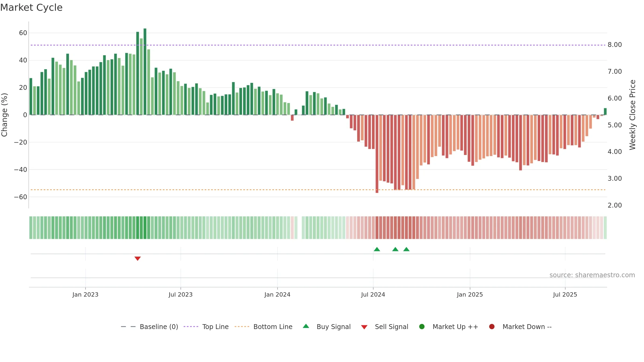The width and height of the screenshot is (644, 362).
Task: Click the first buy signal triangle at Jul 2024
Action: (x=377, y=249)
